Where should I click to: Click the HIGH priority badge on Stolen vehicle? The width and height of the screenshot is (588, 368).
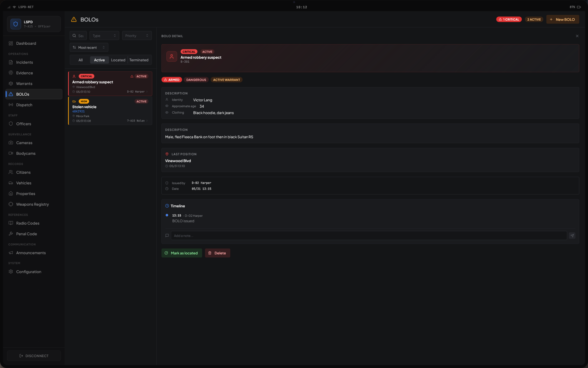[84, 101]
